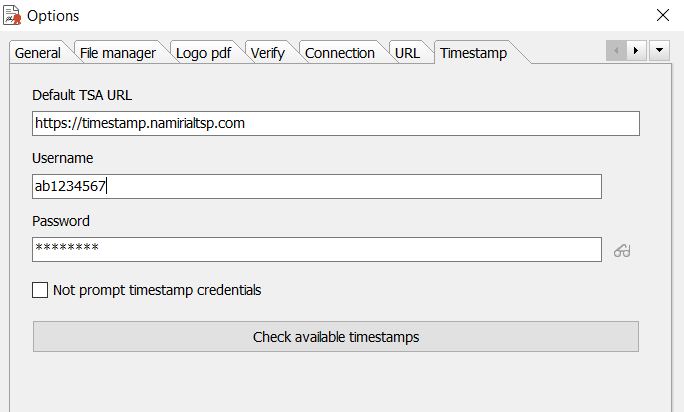Viewport: 684px width, 412px height.
Task: Click the Options title text
Action: click(53, 16)
